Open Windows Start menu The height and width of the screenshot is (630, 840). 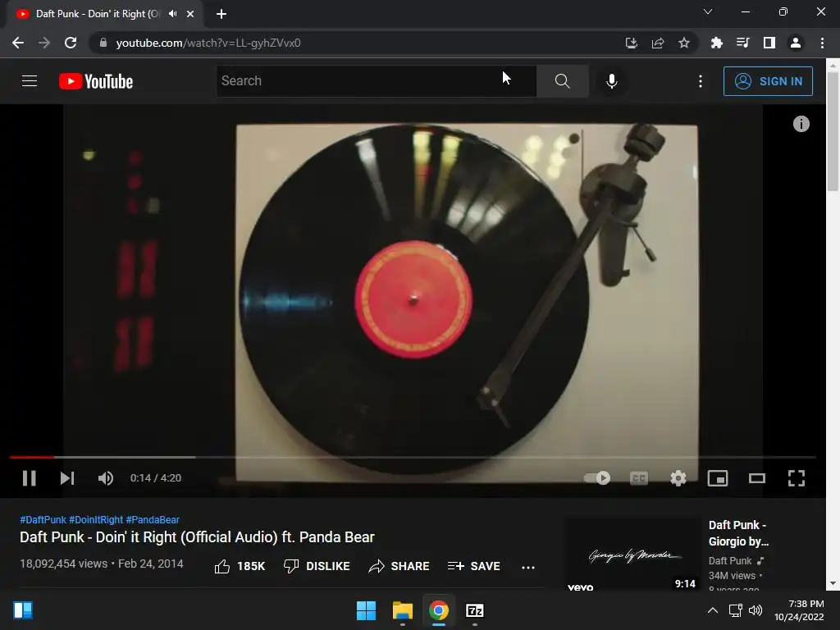point(367,610)
